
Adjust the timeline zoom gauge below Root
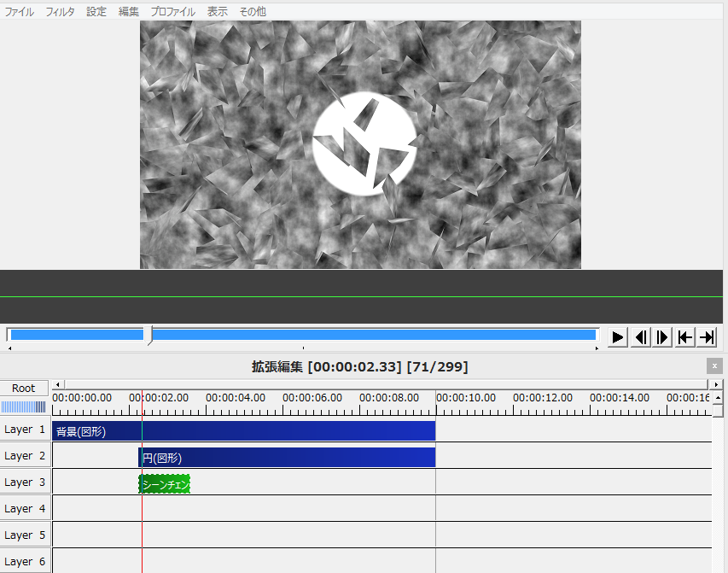pos(23,406)
